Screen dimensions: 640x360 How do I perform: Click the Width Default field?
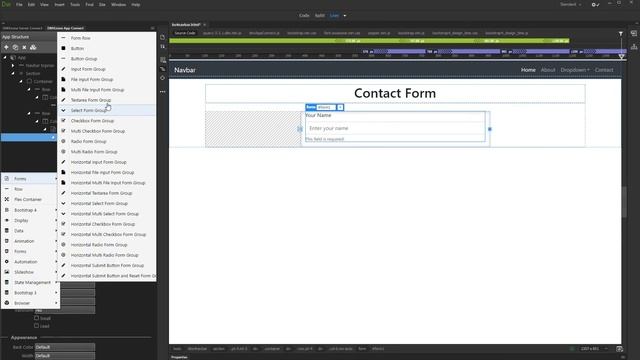click(x=64, y=356)
